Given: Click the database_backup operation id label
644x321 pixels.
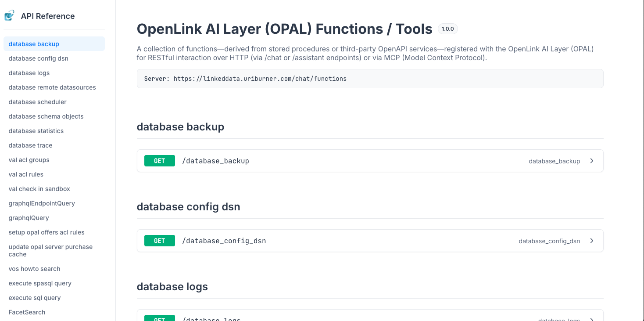Looking at the screenshot, I should (x=555, y=161).
